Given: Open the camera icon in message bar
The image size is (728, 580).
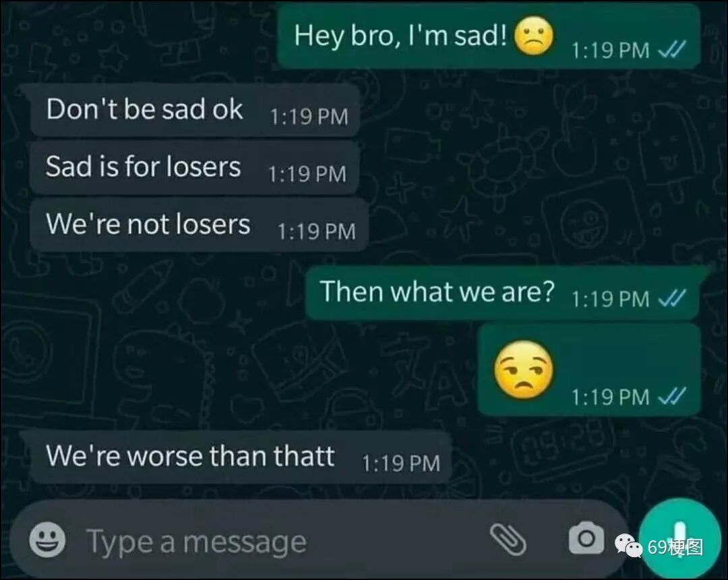Looking at the screenshot, I should coord(586,538).
